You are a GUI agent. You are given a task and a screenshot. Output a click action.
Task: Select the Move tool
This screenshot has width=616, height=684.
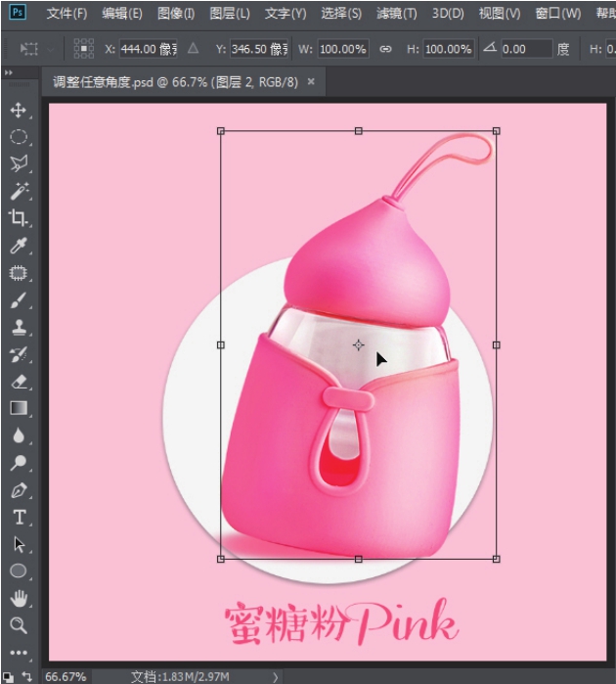pyautogui.click(x=18, y=111)
